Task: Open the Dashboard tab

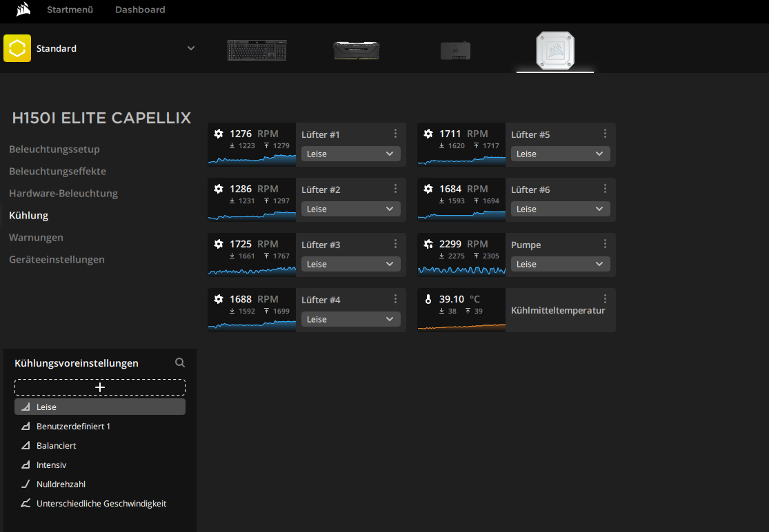Action: (140, 10)
